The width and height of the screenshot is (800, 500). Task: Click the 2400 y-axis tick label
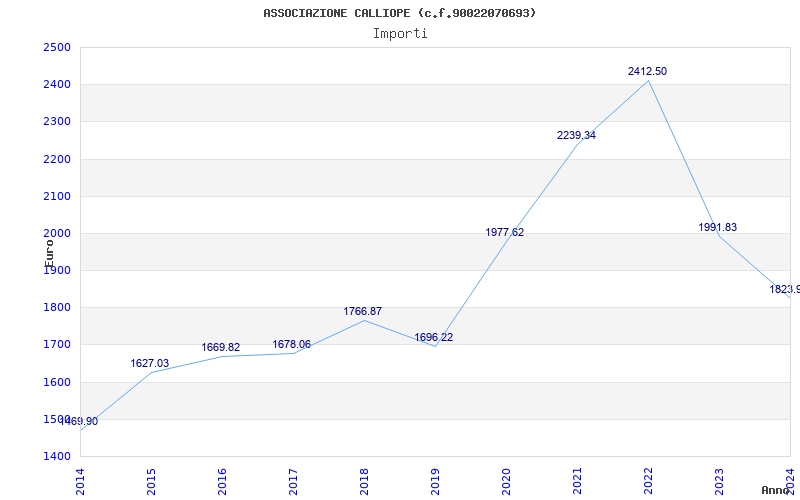pyautogui.click(x=57, y=85)
